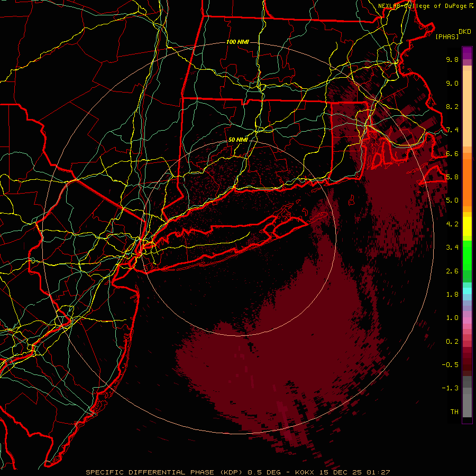Select the 5.8 scale value
This screenshot has width=476, height=476.
(x=452, y=177)
